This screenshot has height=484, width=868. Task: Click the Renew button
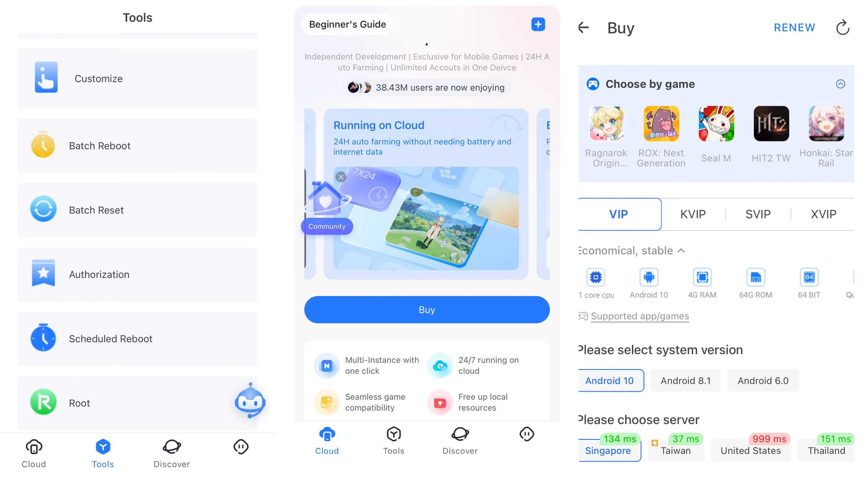click(x=794, y=26)
